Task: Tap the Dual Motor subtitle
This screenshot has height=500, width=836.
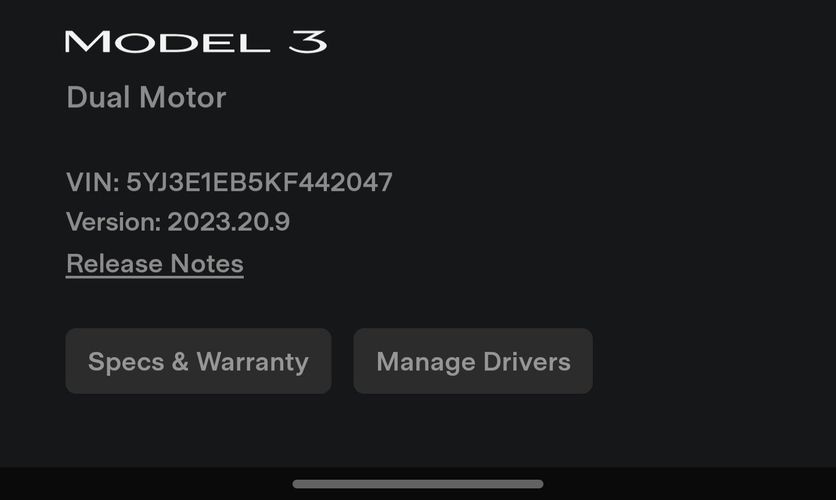Action: pos(146,98)
